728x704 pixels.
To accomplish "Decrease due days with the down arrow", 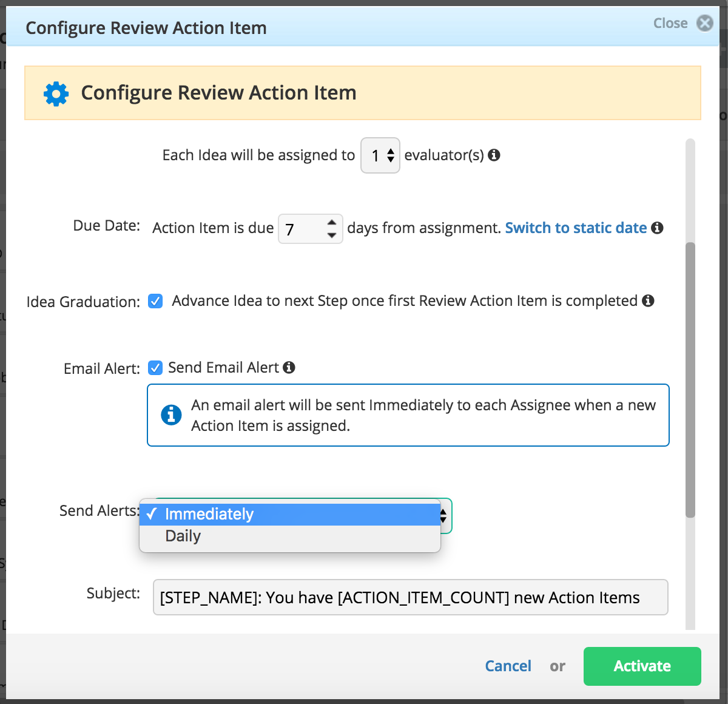I will click(331, 235).
